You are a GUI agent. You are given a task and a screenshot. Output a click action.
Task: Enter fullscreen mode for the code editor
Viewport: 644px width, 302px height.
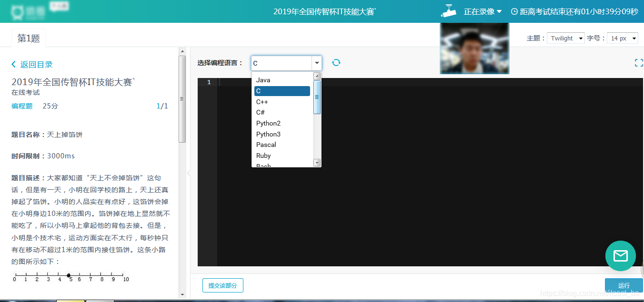pyautogui.click(x=638, y=62)
